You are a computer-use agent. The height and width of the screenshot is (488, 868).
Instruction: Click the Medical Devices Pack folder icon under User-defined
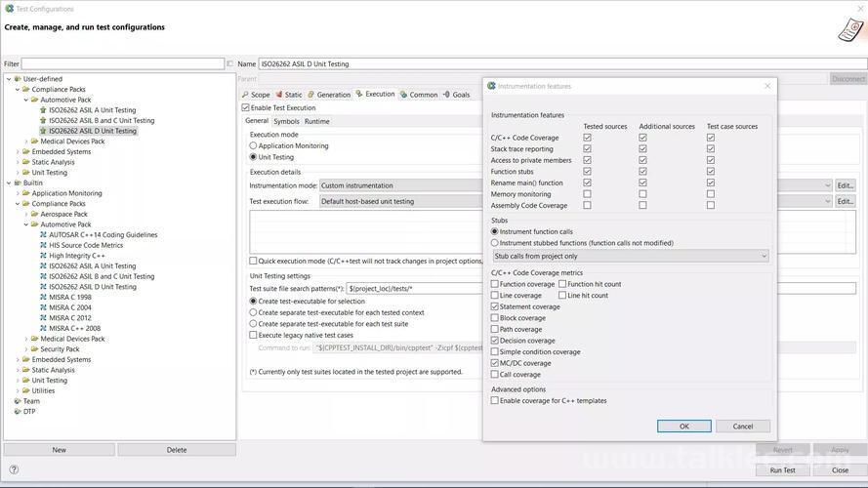tap(35, 142)
